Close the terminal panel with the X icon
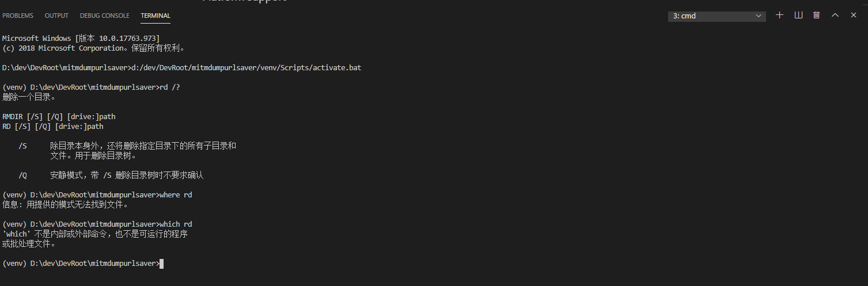This screenshot has height=286, width=868. coord(854,15)
